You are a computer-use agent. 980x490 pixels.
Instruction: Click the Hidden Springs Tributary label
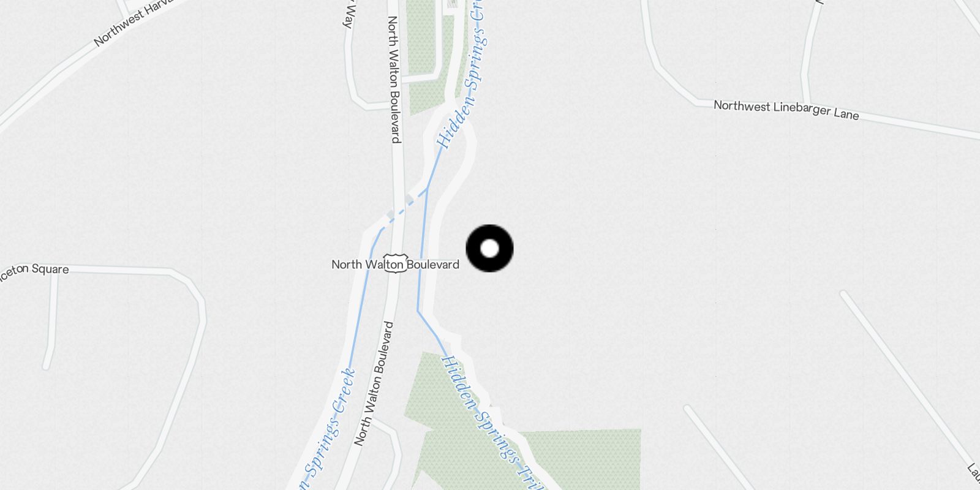point(490,423)
